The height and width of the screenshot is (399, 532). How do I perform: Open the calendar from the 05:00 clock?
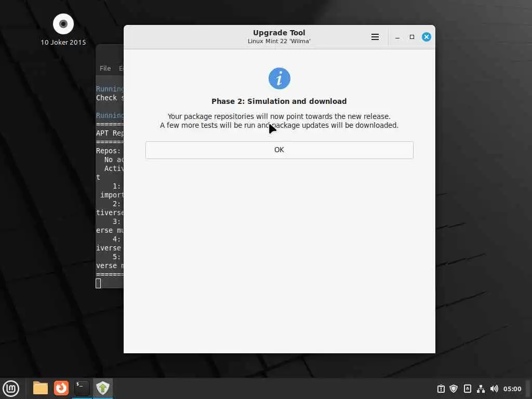pyautogui.click(x=512, y=389)
